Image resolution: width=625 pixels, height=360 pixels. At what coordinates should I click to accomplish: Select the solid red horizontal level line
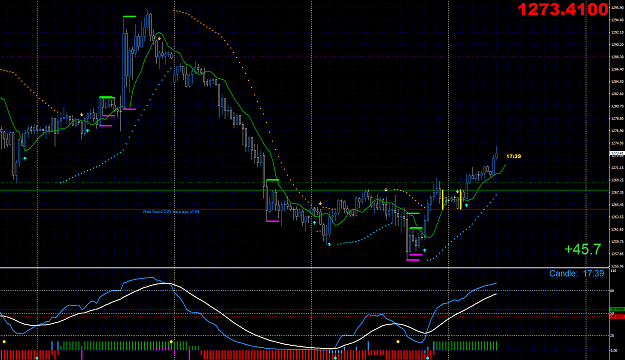point(305,209)
